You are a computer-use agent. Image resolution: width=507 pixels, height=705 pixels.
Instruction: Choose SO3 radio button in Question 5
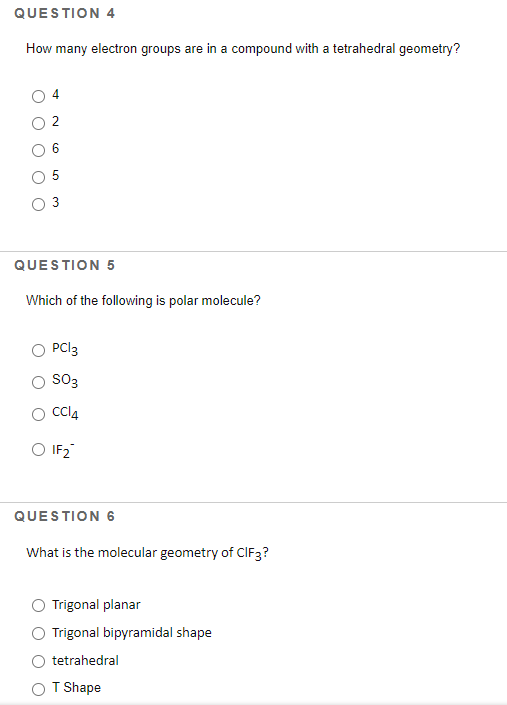(x=39, y=382)
